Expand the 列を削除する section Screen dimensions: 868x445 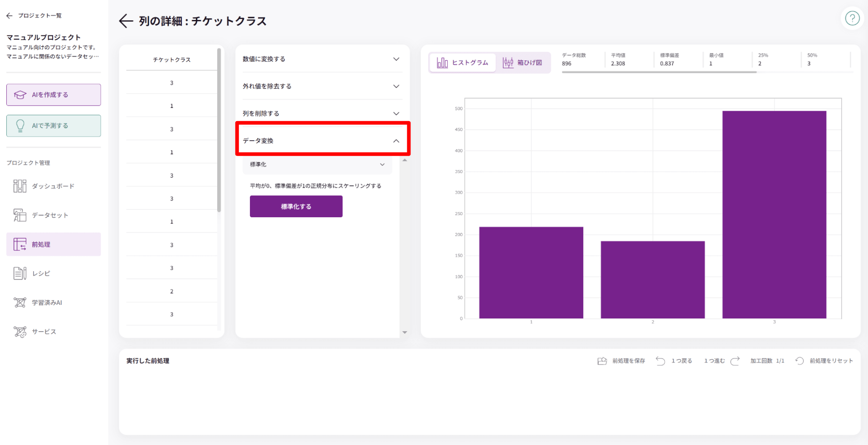(x=321, y=113)
